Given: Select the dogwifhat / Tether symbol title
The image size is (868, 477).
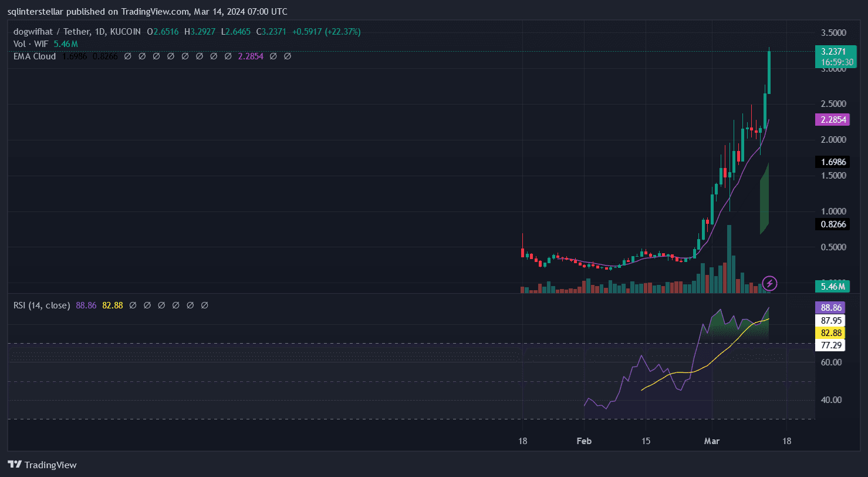Looking at the screenshot, I should [77, 32].
